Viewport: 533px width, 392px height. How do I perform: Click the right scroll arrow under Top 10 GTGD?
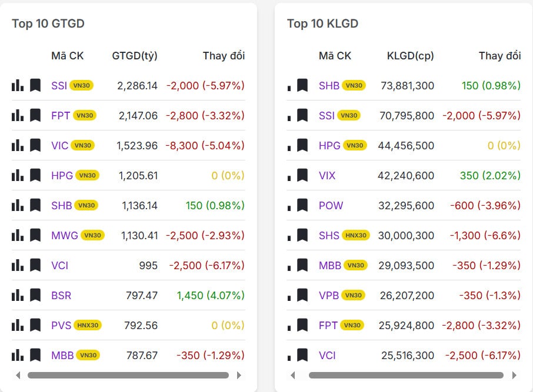[x=239, y=375]
